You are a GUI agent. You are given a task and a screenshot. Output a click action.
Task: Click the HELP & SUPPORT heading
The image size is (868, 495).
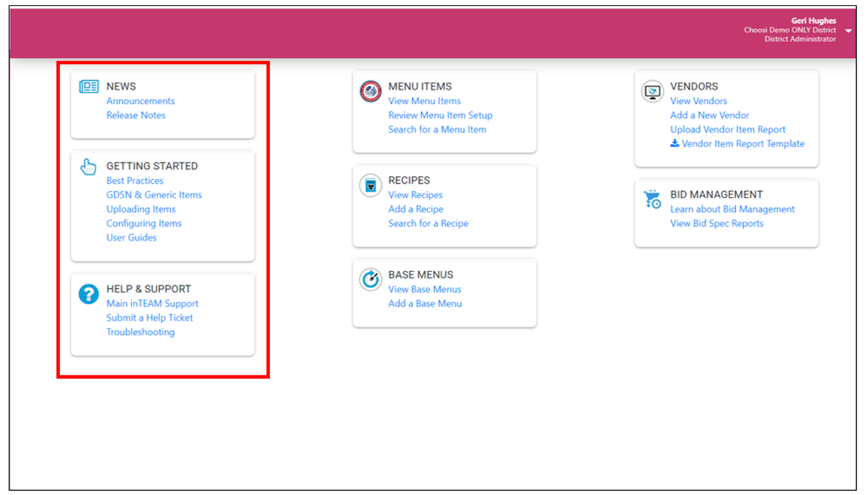coord(148,289)
